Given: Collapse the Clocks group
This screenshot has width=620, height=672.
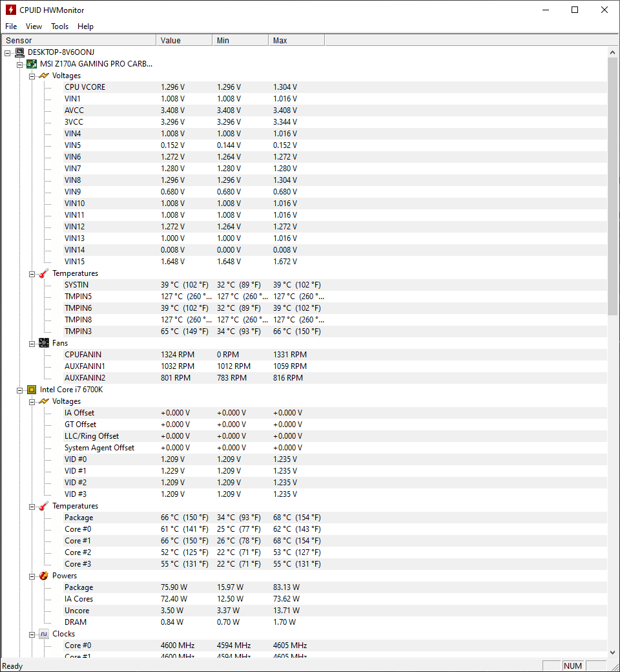Looking at the screenshot, I should 32,635.
